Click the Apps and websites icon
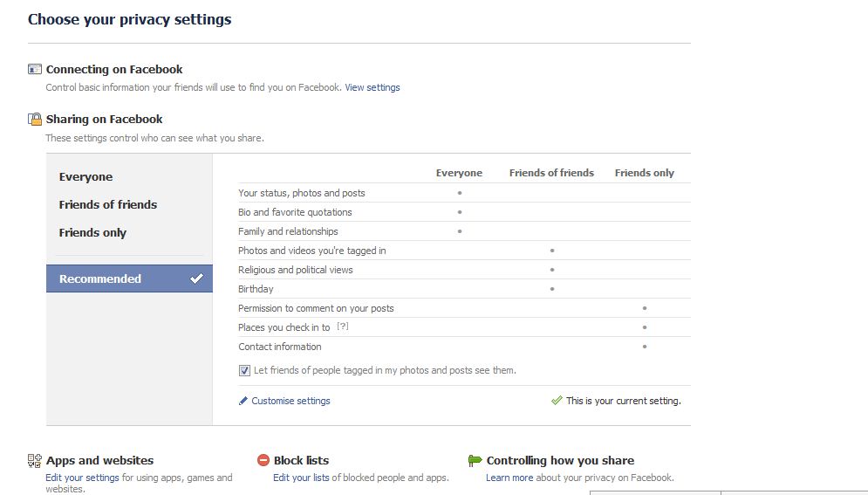868x495 pixels. [x=34, y=461]
